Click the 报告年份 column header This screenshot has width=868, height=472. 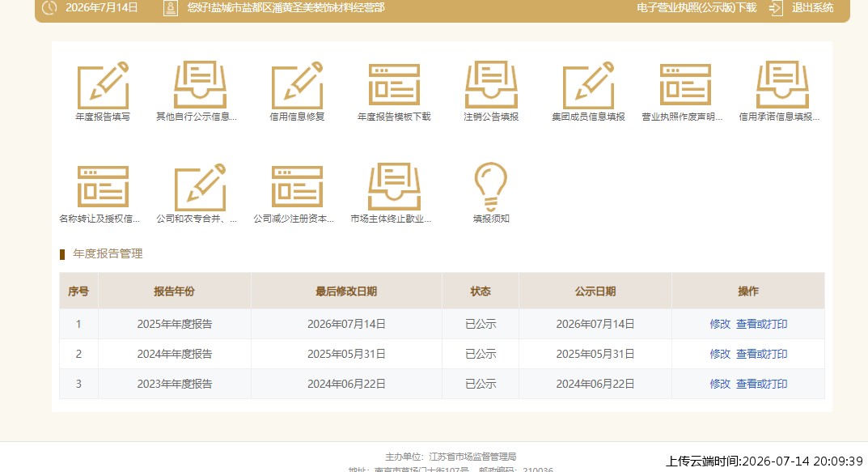coord(175,291)
